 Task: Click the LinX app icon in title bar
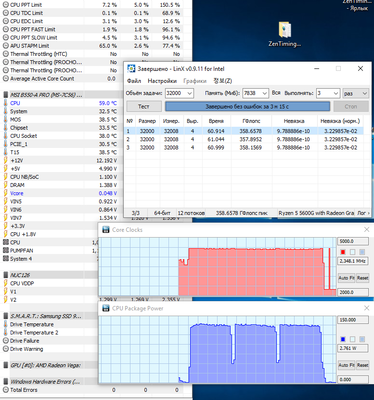tap(131, 69)
